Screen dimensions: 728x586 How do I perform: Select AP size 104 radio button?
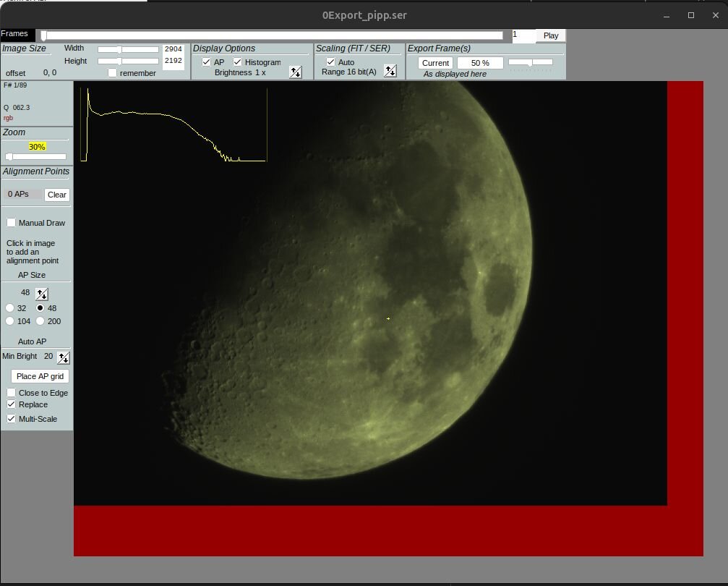tap(9, 321)
